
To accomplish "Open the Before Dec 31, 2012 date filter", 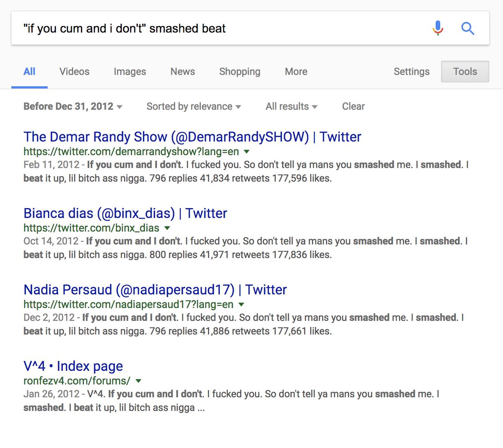I will click(x=73, y=107).
